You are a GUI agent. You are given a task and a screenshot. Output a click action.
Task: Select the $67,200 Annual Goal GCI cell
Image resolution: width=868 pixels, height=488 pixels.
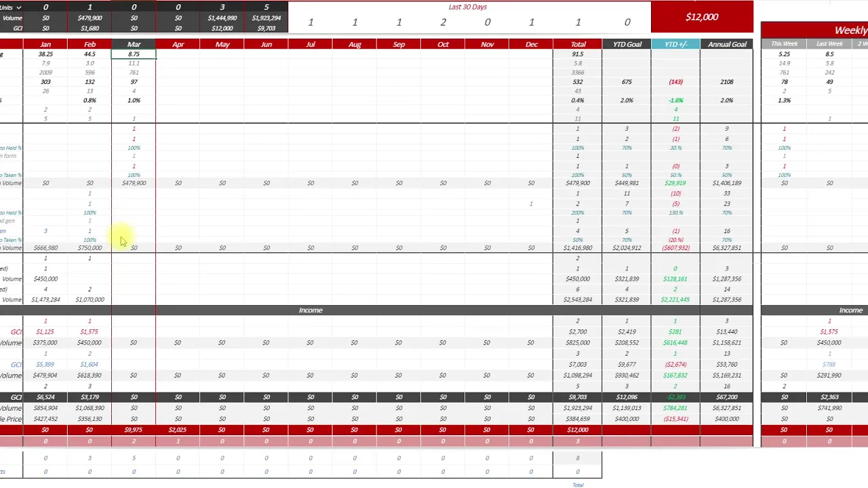coord(727,397)
